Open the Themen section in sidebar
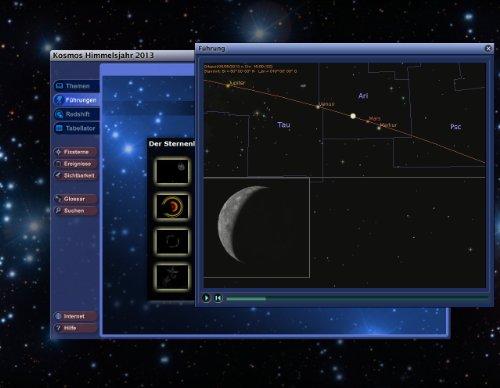500x388 pixels. 76,86
